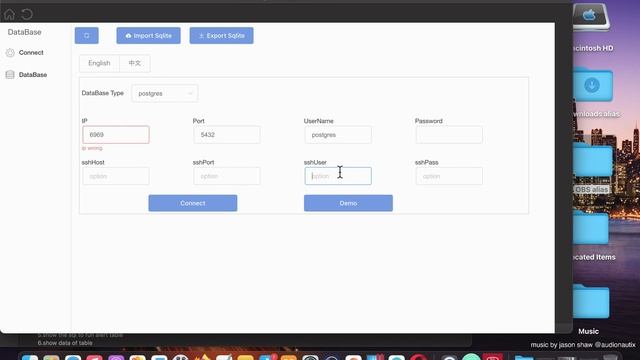
Task: Click the blue Demo button
Action: pyautogui.click(x=348, y=203)
